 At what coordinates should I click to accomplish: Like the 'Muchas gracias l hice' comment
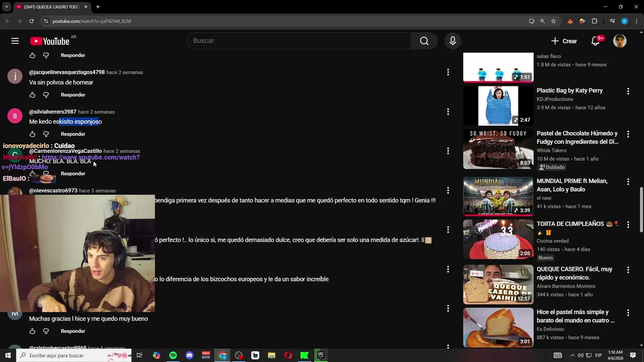coord(32,331)
